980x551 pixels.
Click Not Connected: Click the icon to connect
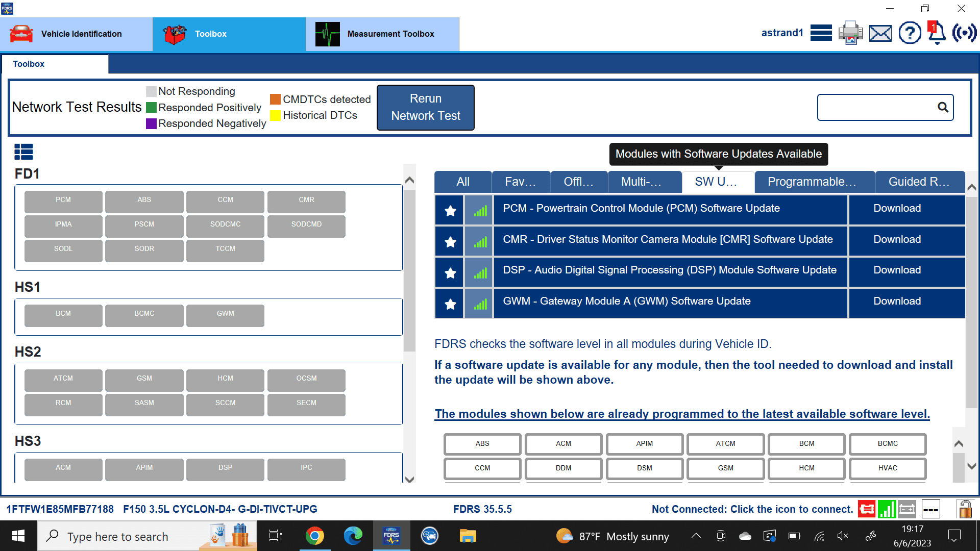752,509
